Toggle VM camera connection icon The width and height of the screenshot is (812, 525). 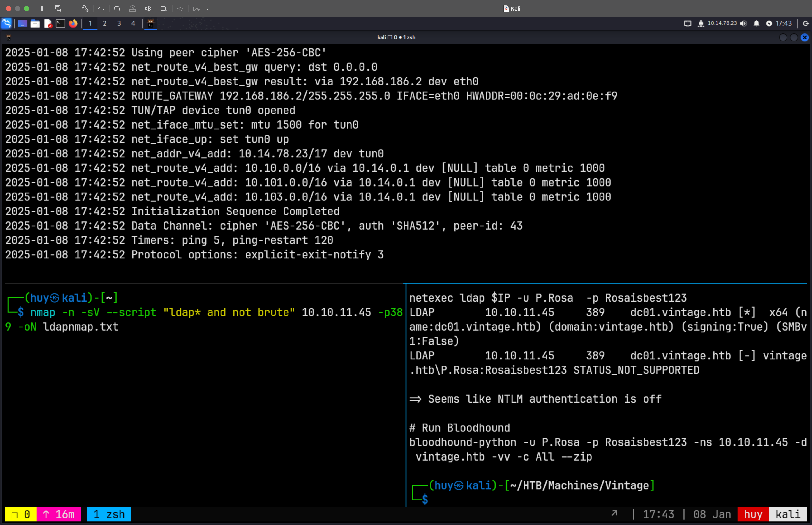pyautogui.click(x=164, y=9)
